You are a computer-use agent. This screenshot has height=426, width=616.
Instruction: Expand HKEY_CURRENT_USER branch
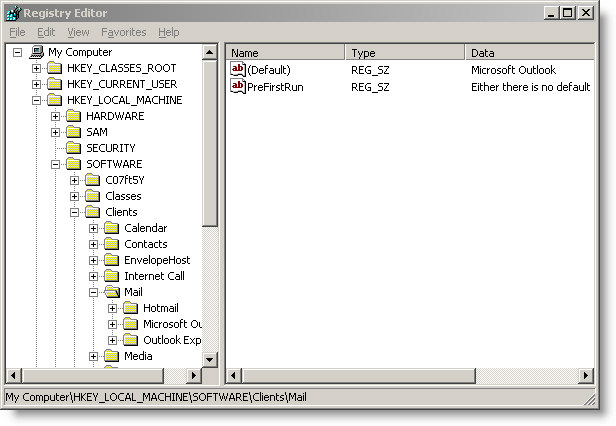pyautogui.click(x=36, y=84)
